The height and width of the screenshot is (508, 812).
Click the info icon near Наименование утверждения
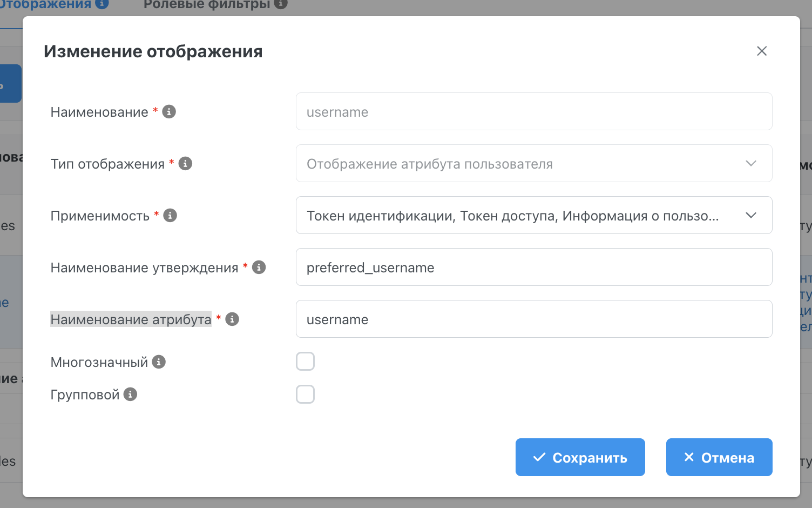click(259, 266)
